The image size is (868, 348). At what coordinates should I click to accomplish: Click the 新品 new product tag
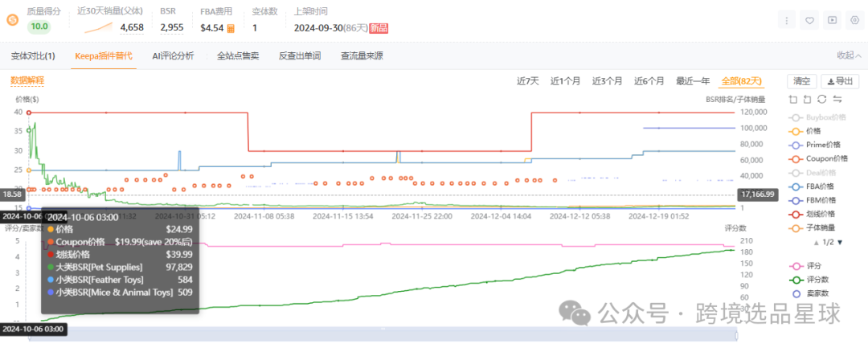379,27
